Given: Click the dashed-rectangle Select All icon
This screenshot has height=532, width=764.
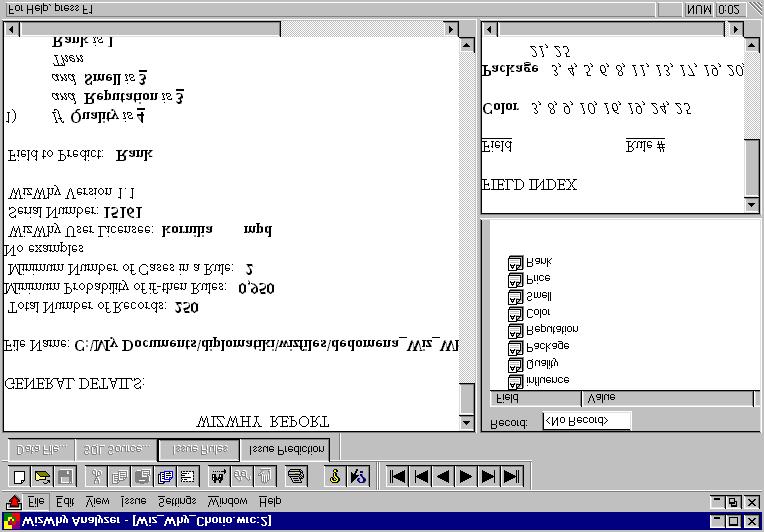Looking at the screenshot, I should 188,476.
